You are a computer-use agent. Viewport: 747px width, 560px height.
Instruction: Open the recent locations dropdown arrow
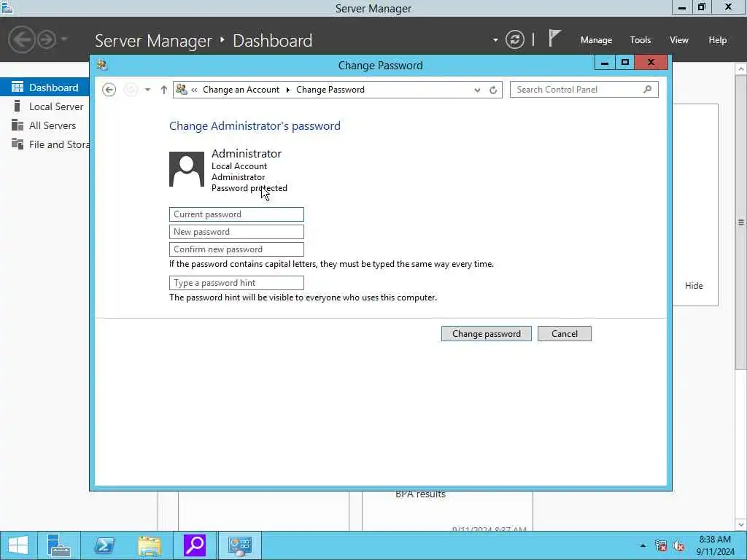[147, 90]
